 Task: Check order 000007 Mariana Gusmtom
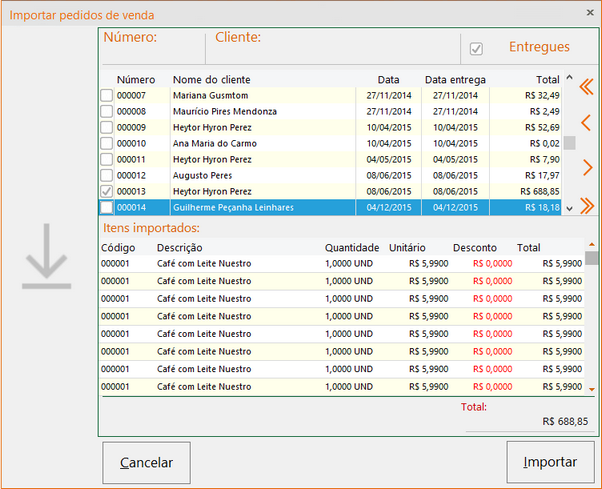coord(106,95)
